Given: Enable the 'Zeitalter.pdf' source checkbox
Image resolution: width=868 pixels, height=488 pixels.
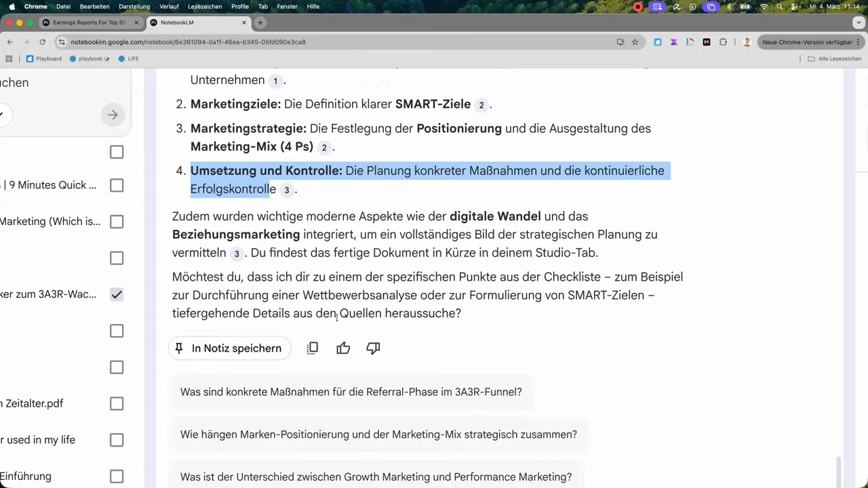Looking at the screenshot, I should [x=116, y=403].
